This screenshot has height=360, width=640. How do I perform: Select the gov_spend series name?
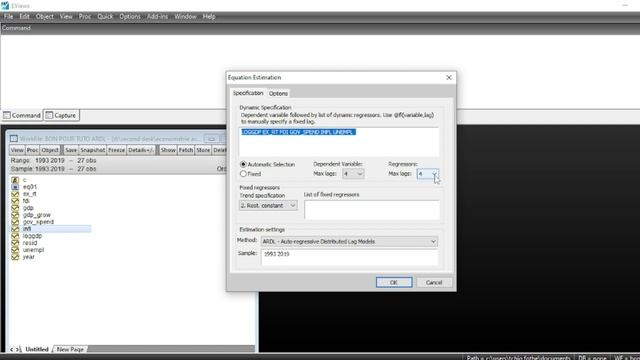(x=38, y=222)
